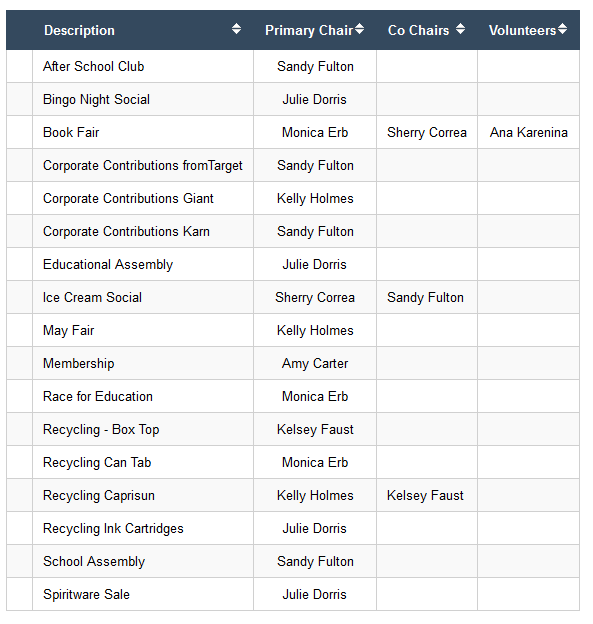This screenshot has height=624, width=593.
Task: Click Sherry Correa co chair for Book Fair
Action: [x=427, y=133]
